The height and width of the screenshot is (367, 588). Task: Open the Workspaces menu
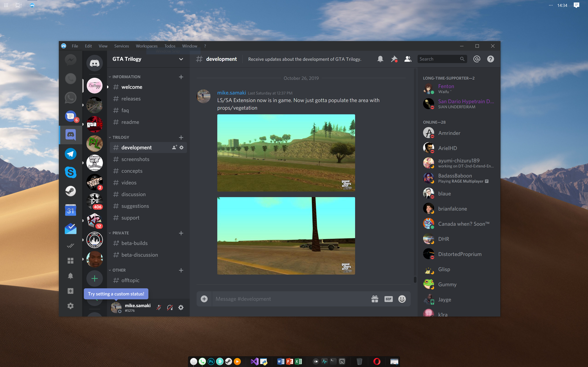147,46
